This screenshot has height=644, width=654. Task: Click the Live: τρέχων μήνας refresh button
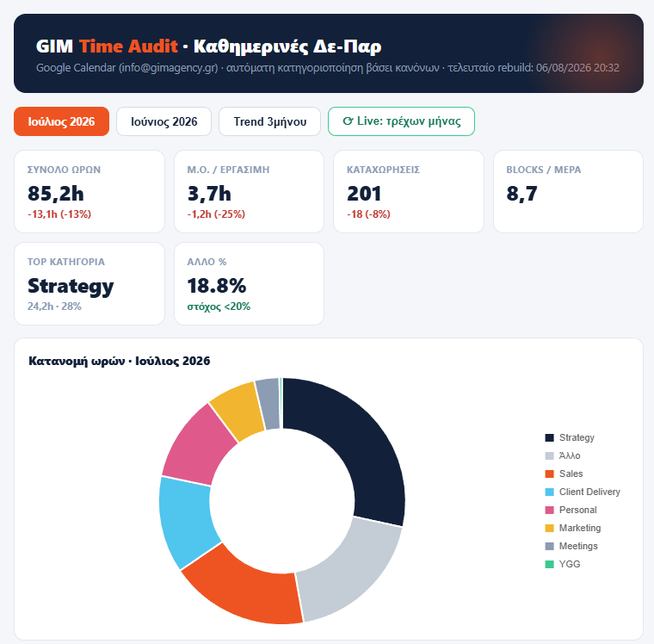tap(401, 121)
